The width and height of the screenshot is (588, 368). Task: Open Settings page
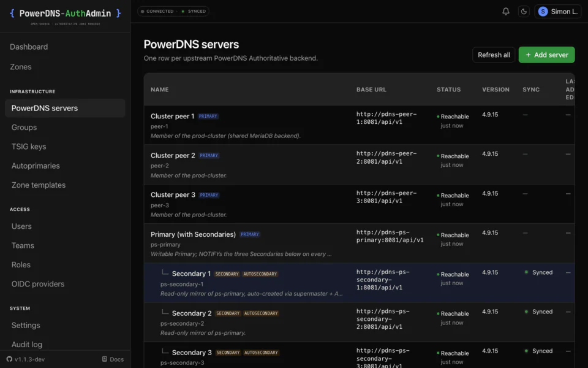(x=26, y=325)
